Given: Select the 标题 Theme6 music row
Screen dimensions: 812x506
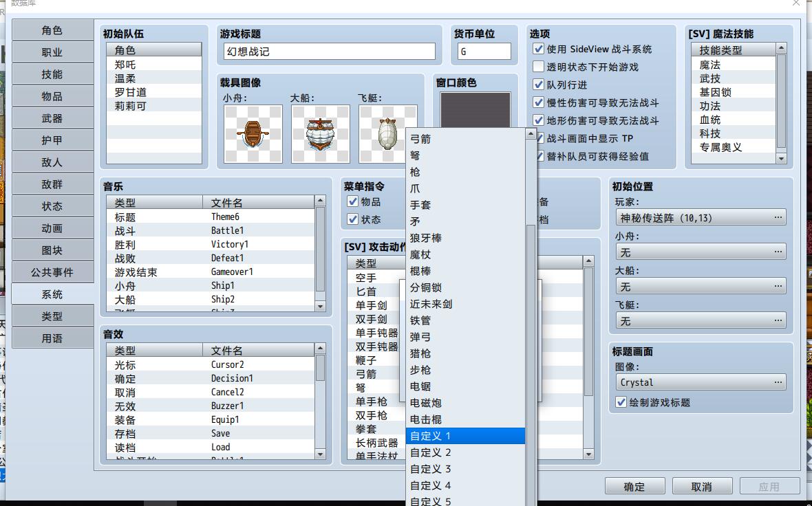Looking at the screenshot, I should coord(211,217).
